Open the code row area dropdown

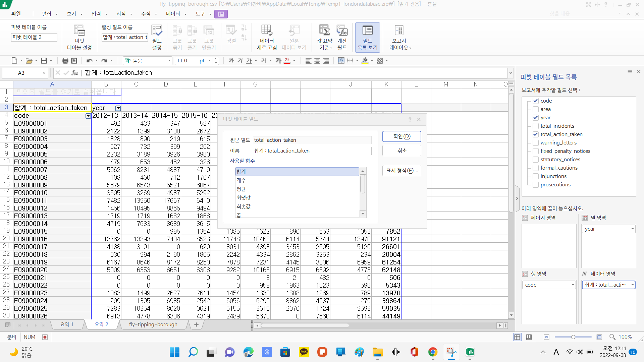[x=573, y=285]
